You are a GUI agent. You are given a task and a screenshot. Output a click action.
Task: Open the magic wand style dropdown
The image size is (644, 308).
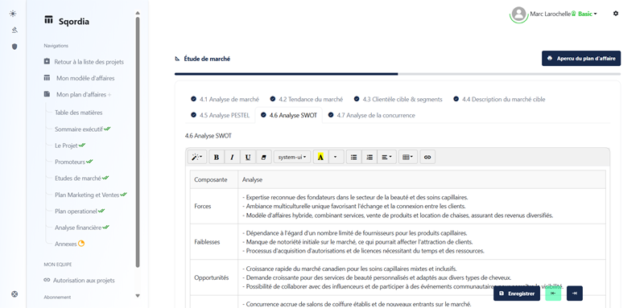[x=197, y=157]
